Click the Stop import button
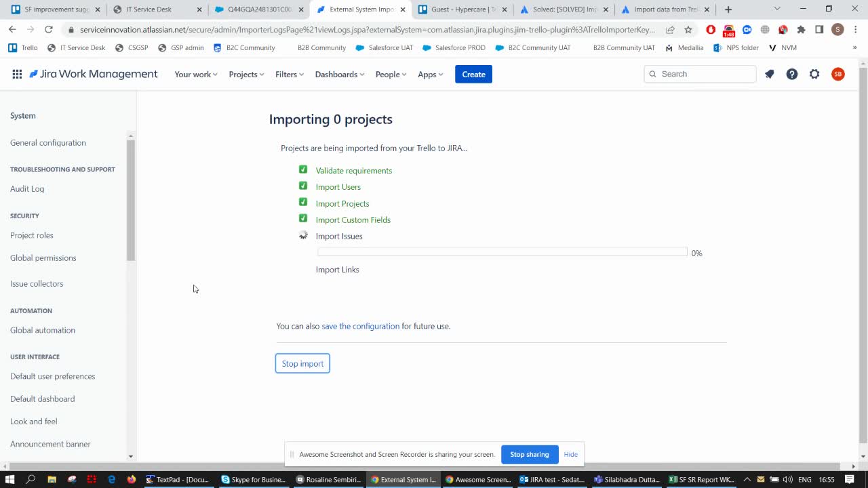 (302, 363)
